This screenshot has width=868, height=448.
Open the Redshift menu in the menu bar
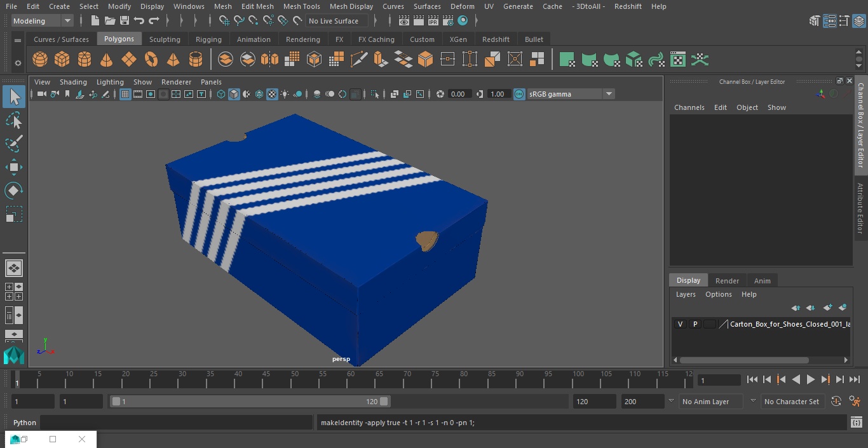click(x=628, y=6)
